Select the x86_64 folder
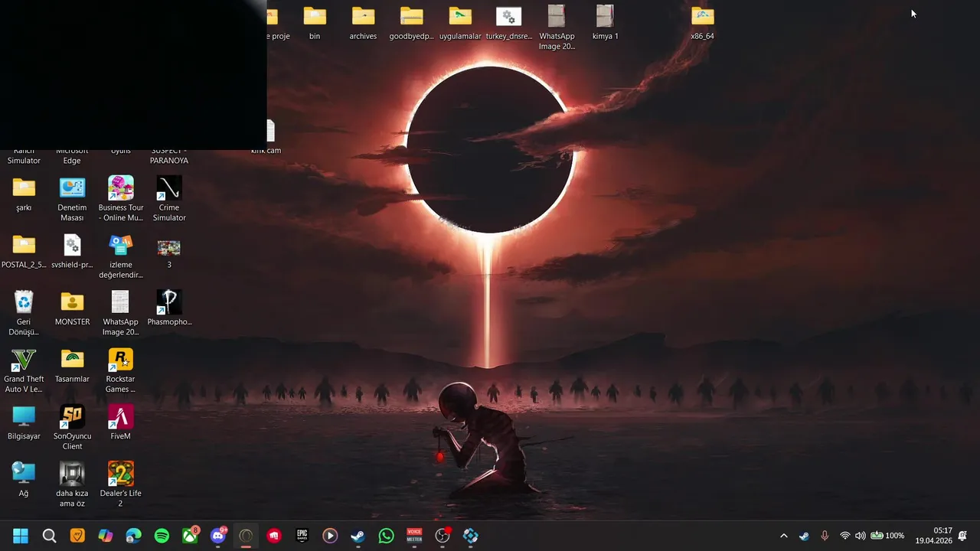This screenshot has height=551, width=980. [702, 22]
